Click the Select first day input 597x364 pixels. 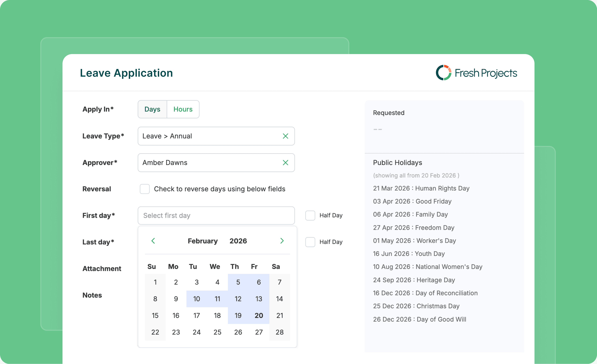[x=216, y=215]
